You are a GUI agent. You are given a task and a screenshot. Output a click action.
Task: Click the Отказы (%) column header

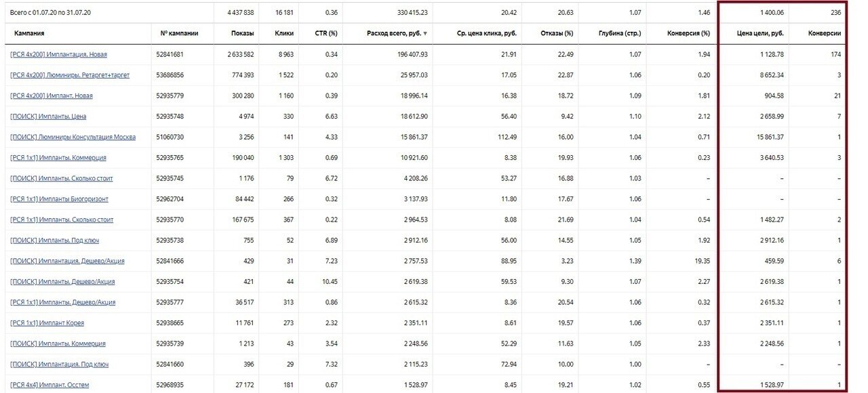point(557,33)
